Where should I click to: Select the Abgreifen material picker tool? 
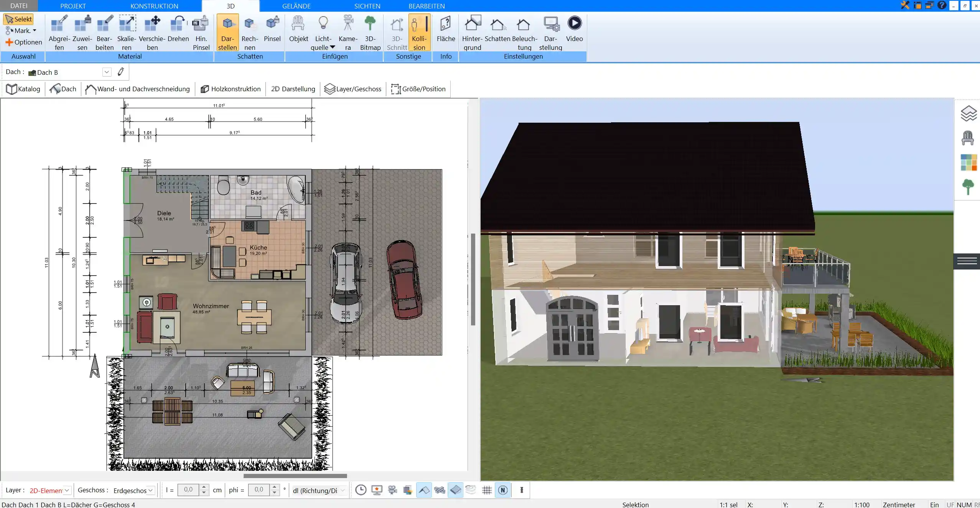point(59,33)
